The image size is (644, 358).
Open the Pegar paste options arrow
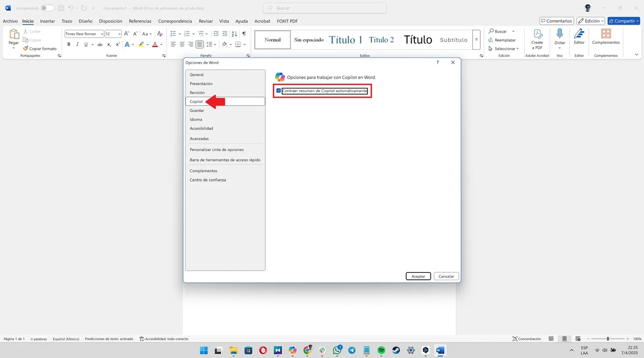[13, 48]
